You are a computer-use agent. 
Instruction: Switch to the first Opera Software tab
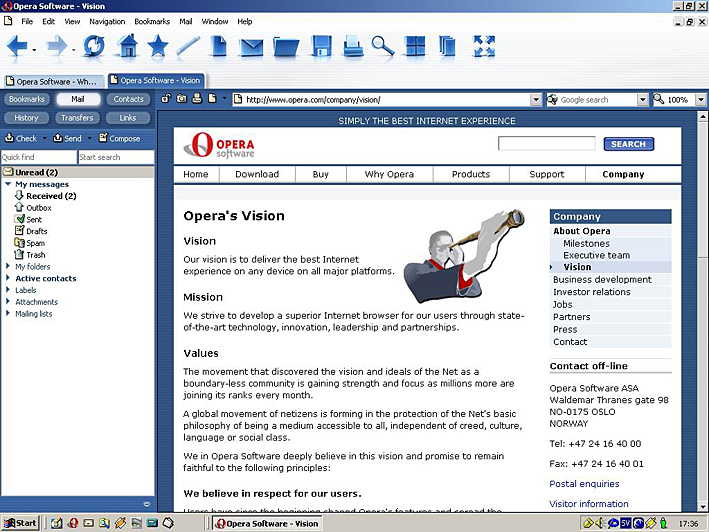pos(52,81)
